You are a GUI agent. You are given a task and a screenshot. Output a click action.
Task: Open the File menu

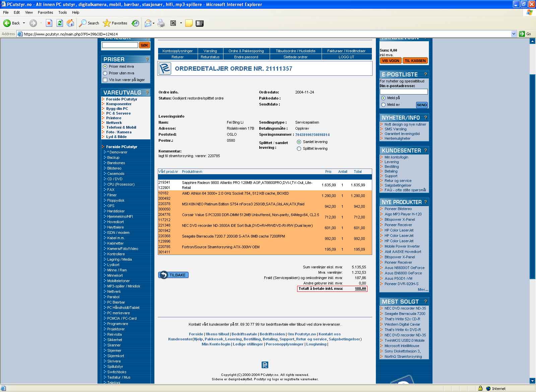point(6,12)
